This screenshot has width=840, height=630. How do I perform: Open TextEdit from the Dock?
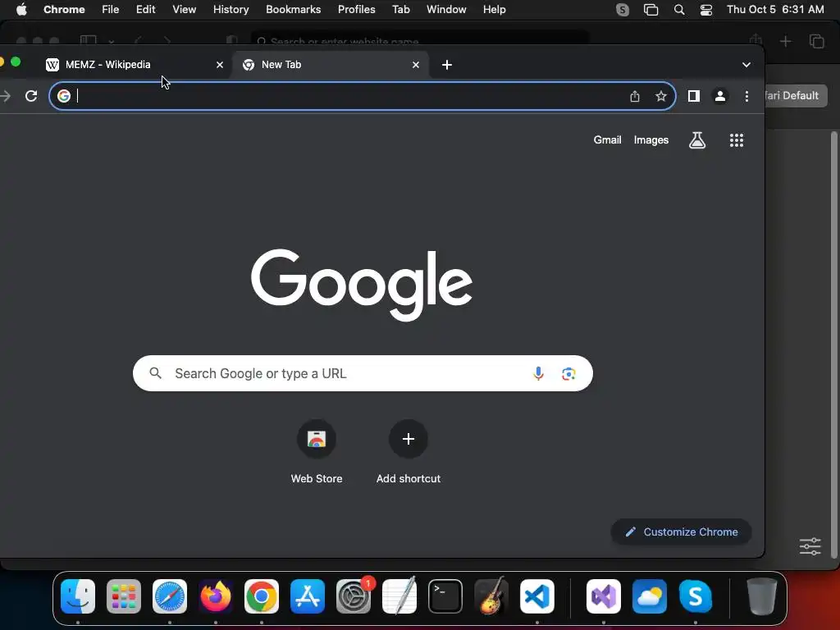pos(399,596)
